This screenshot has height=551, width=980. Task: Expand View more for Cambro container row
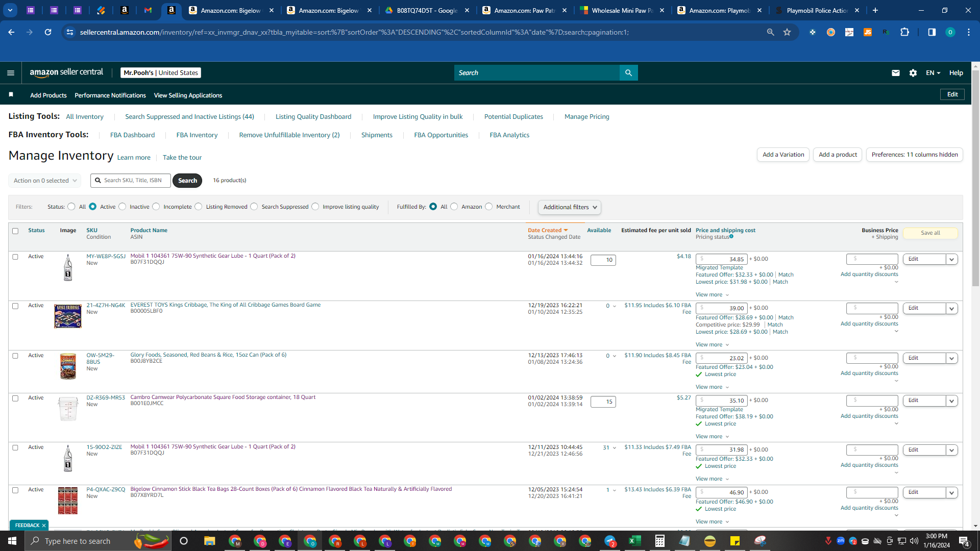coord(713,437)
